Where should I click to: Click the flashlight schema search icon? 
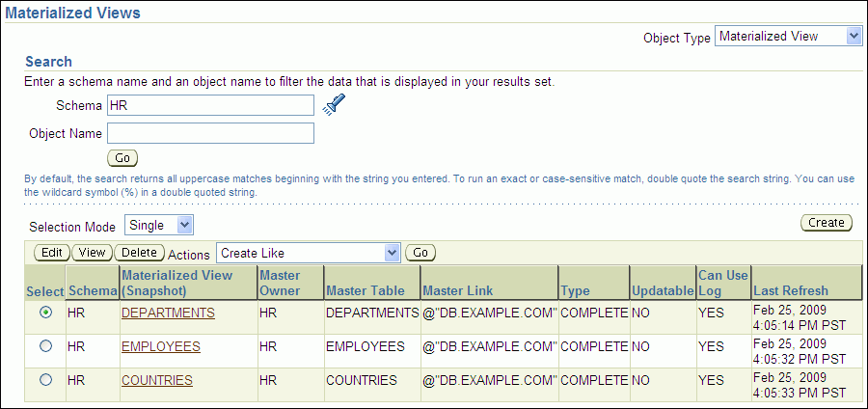coord(334,105)
